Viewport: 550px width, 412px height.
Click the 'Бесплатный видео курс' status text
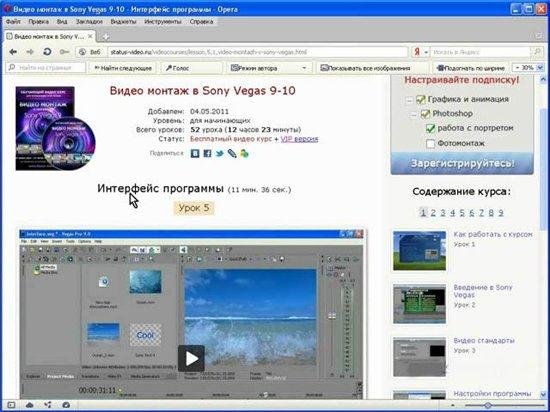coord(231,139)
